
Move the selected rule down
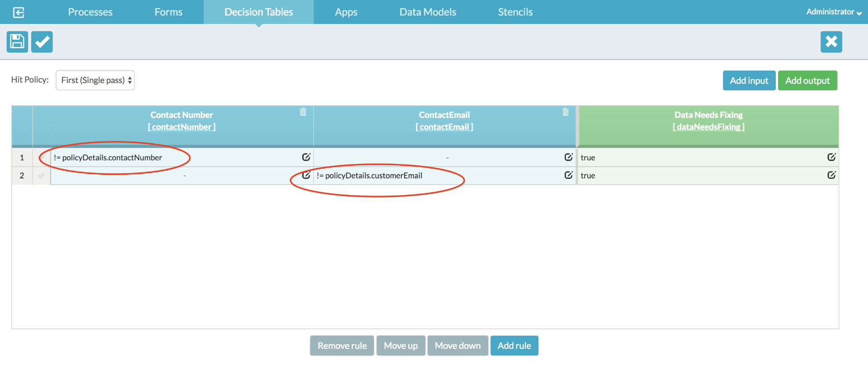(458, 346)
